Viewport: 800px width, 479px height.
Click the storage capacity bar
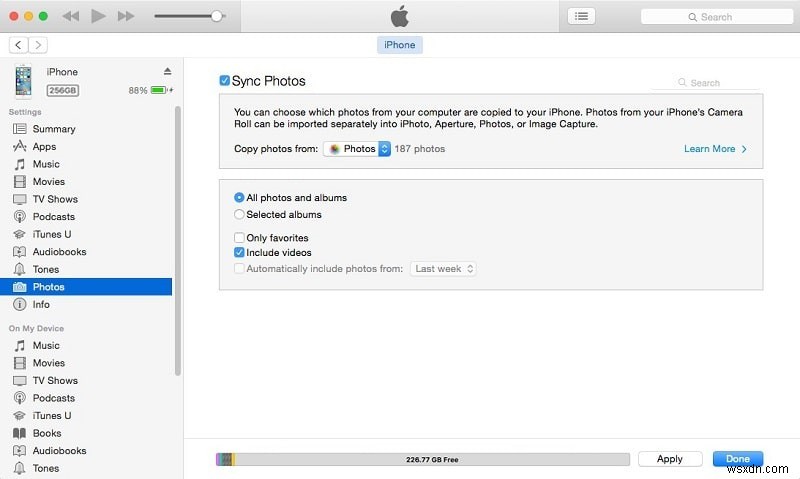[x=423, y=460]
